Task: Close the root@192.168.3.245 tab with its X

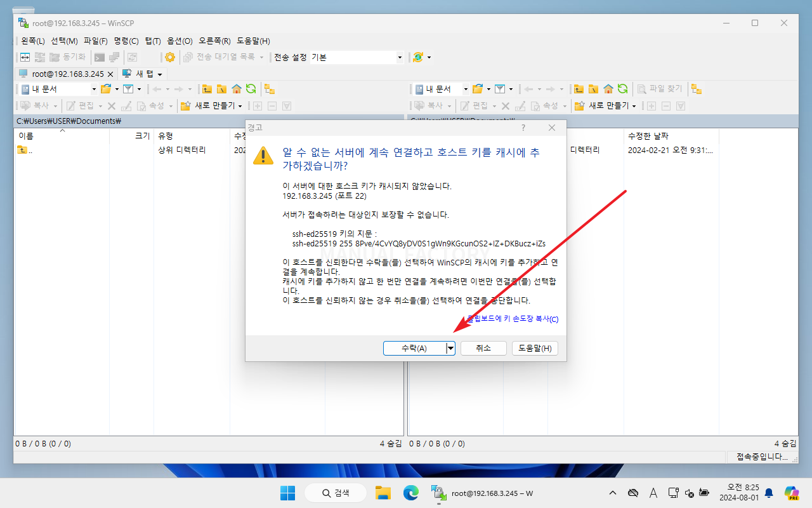Action: 110,74
